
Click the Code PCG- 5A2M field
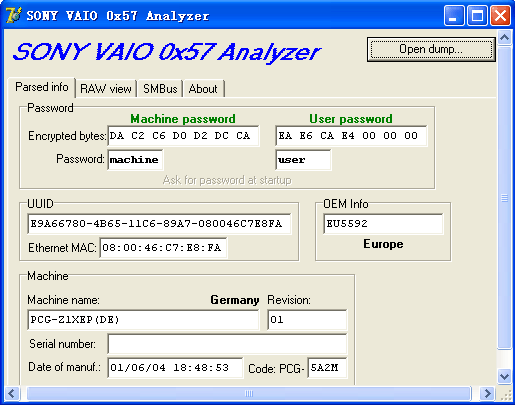click(327, 368)
